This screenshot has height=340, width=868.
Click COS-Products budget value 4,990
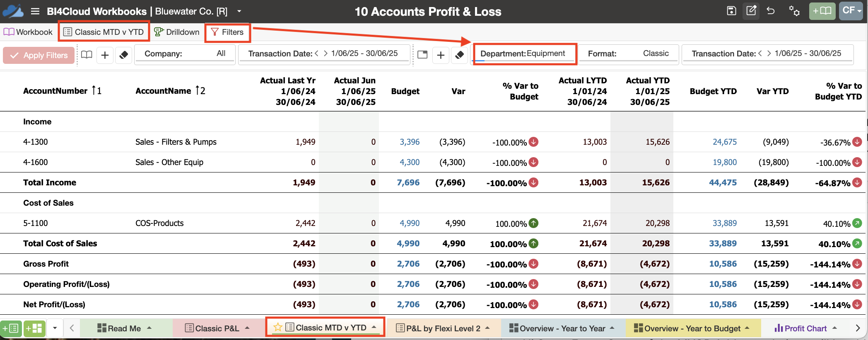[410, 223]
